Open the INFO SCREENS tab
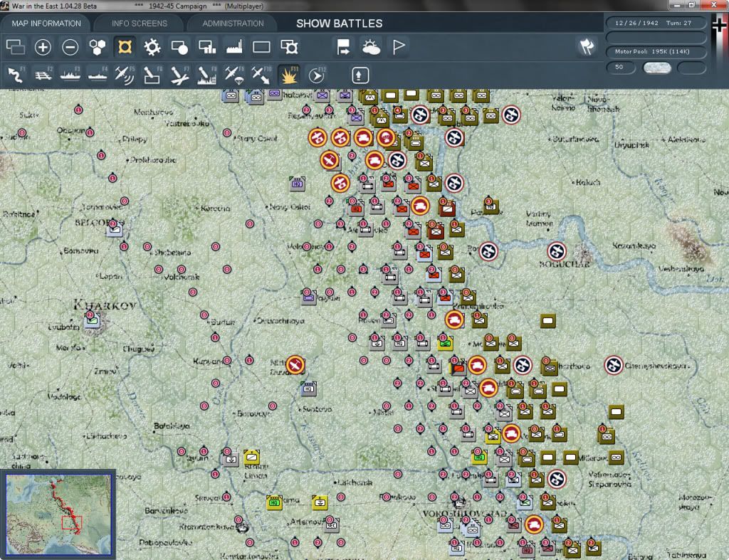The width and height of the screenshot is (729, 560). pyautogui.click(x=139, y=23)
